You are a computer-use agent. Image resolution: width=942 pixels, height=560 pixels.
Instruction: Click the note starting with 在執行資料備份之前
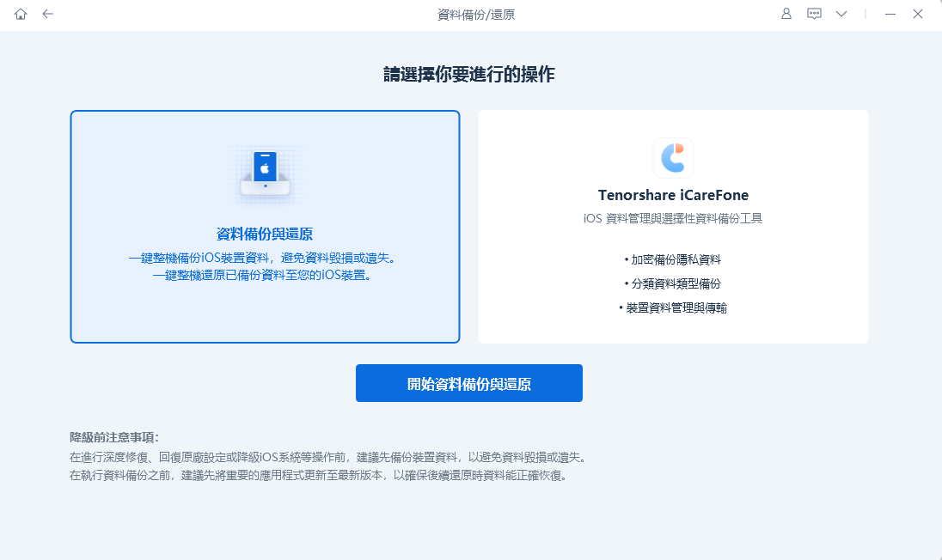[318, 475]
